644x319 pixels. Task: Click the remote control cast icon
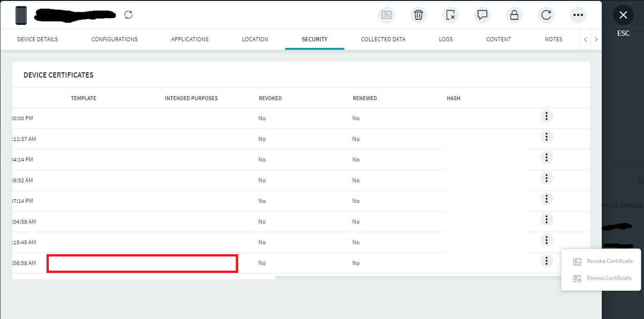pos(387,15)
